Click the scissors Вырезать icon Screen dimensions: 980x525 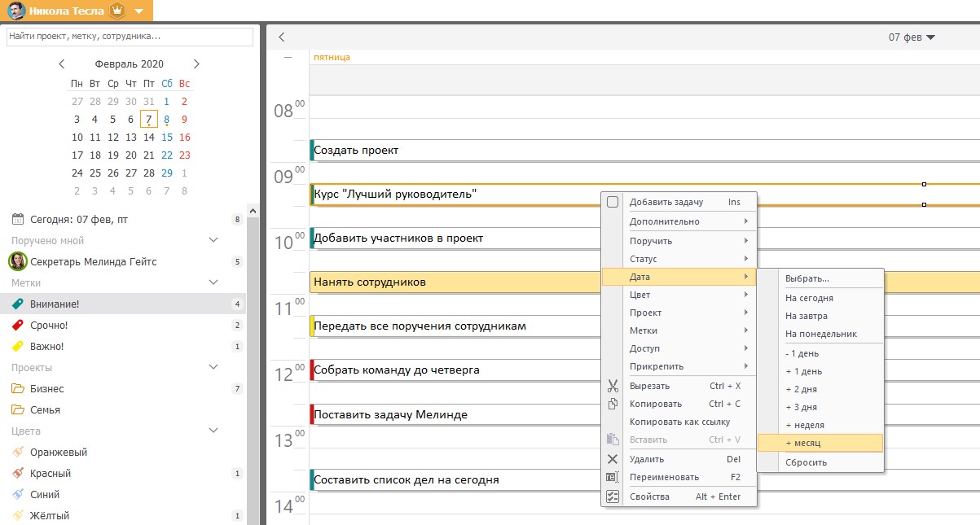(x=613, y=386)
